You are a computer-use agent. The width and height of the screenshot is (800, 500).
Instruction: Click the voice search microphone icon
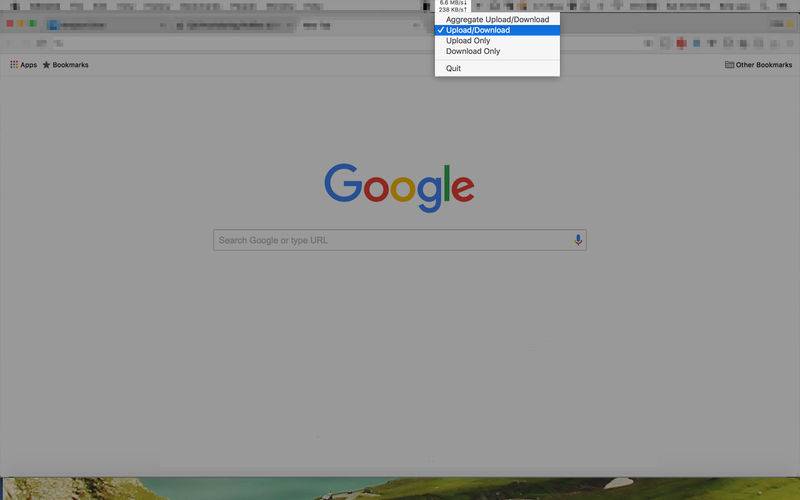tap(578, 240)
